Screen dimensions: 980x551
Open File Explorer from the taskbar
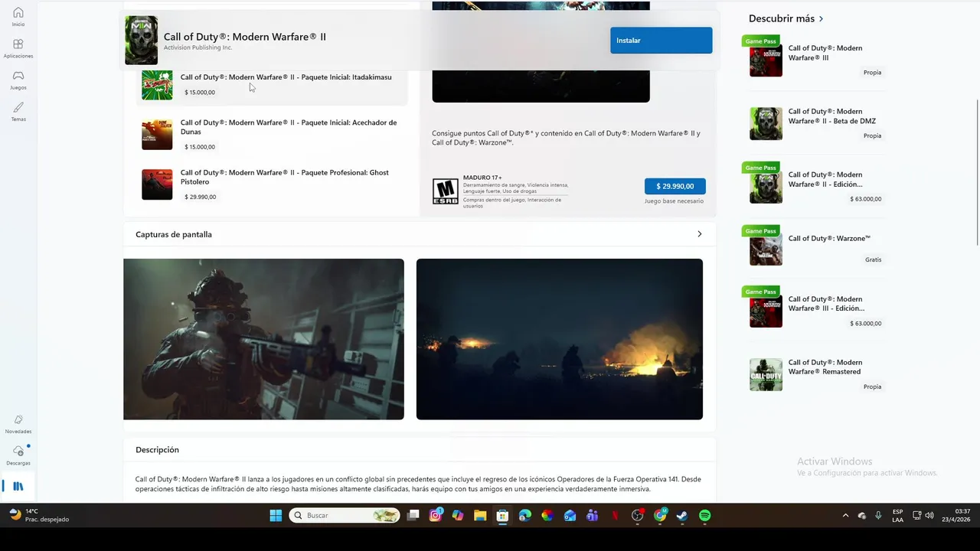(480, 516)
